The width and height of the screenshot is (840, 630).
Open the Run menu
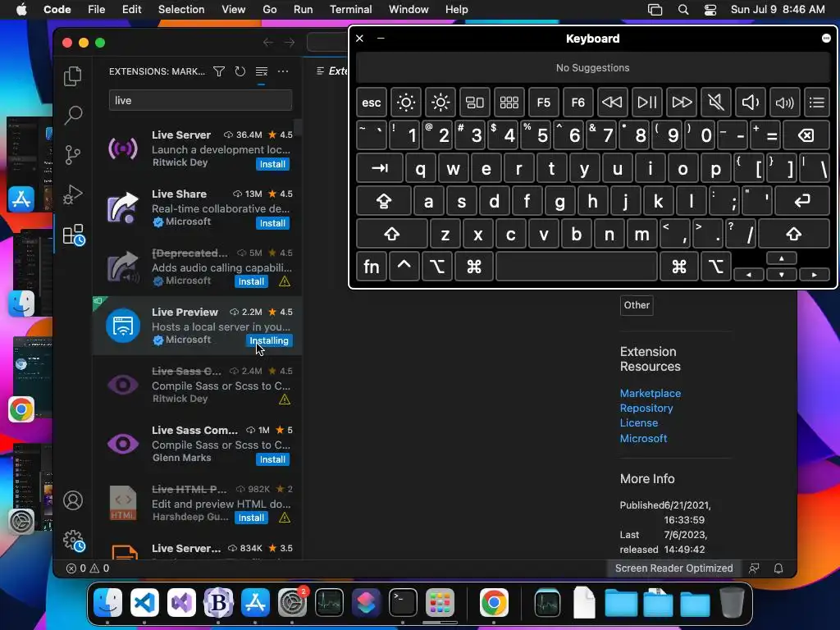point(304,10)
